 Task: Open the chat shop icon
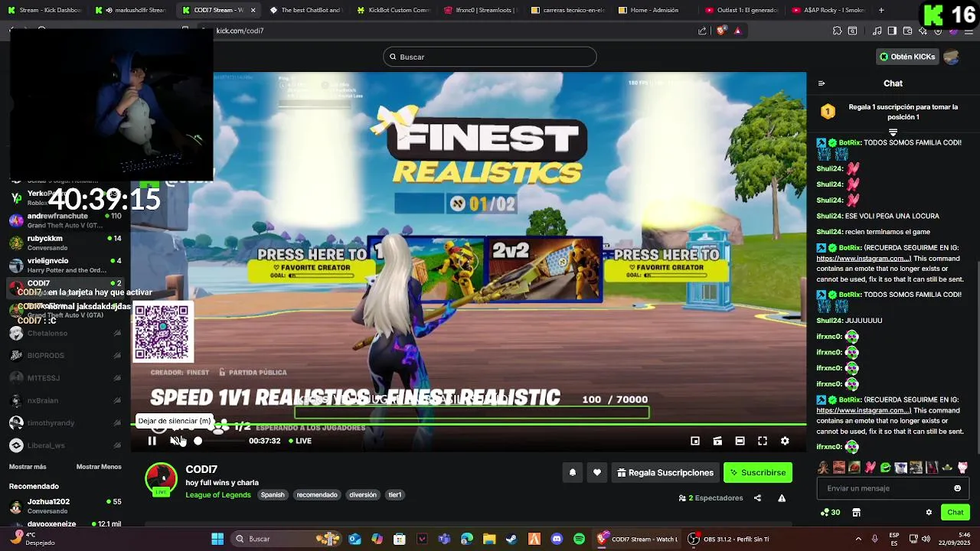pyautogui.click(x=857, y=513)
